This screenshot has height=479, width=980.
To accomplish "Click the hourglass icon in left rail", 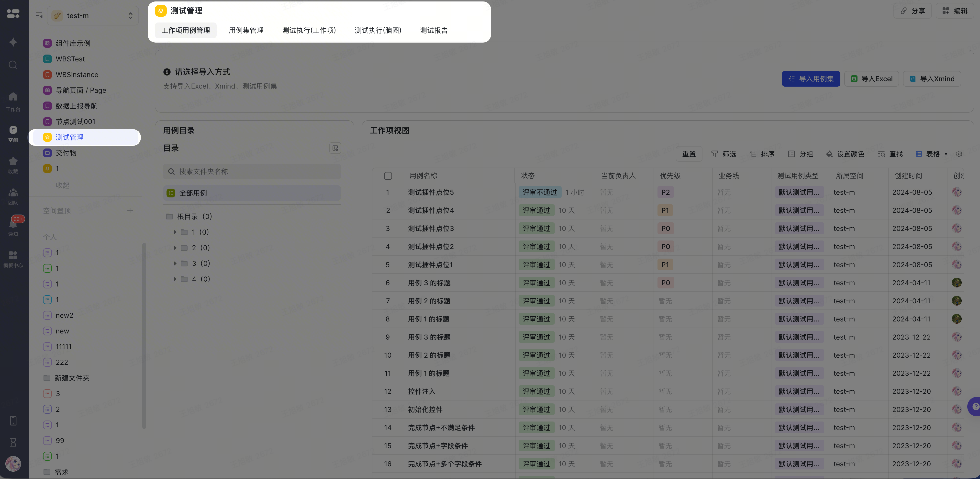I will coord(13,442).
